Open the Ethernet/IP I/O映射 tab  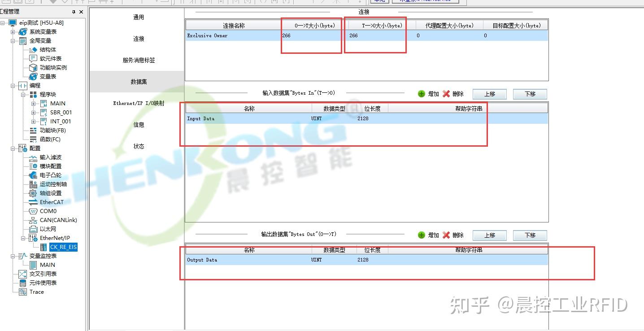point(139,104)
